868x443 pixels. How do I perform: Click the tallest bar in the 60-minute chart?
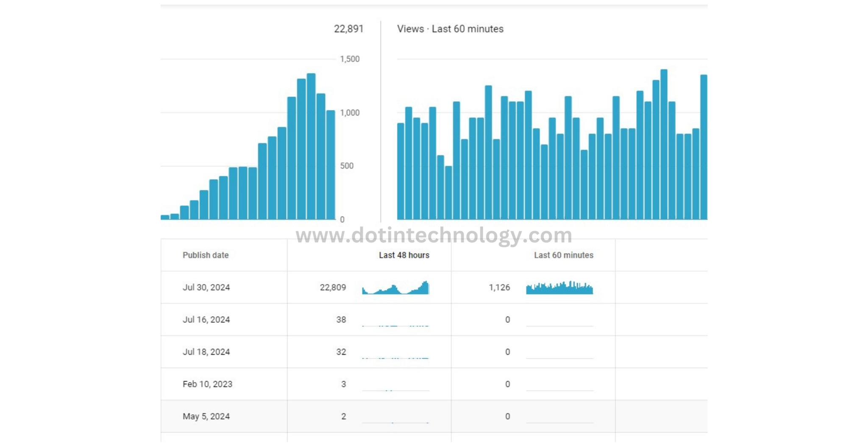[664, 144]
